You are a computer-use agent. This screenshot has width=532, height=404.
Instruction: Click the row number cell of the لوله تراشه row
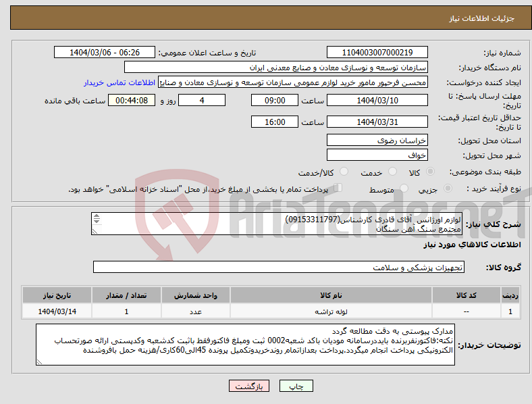pyautogui.click(x=510, y=311)
